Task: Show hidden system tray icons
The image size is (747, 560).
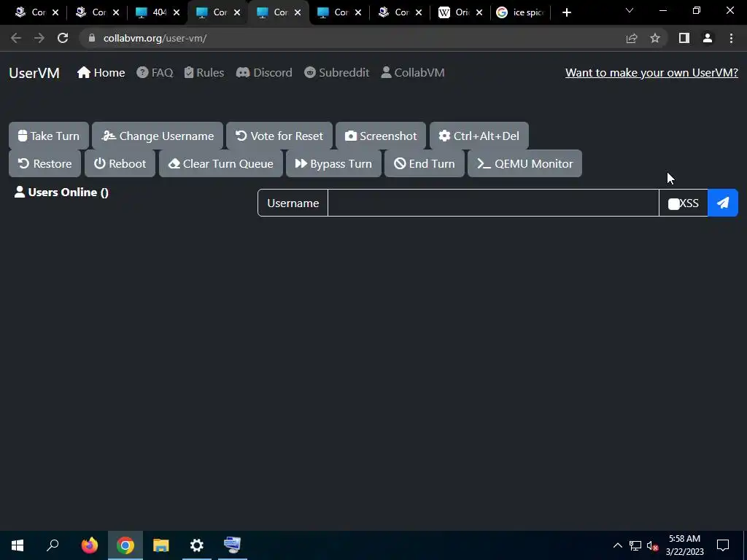Action: 617,545
